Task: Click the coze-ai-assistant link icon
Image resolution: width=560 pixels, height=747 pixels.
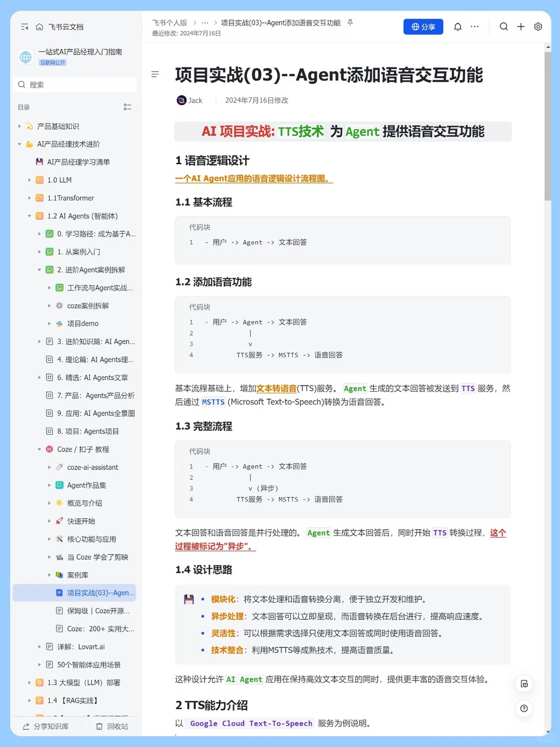Action: pos(60,467)
